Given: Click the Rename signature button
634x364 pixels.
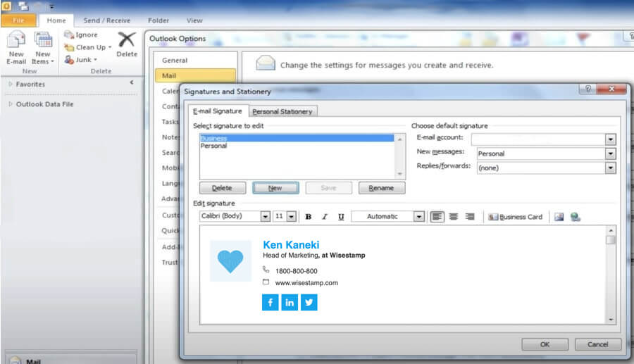Looking at the screenshot, I should click(x=381, y=188).
